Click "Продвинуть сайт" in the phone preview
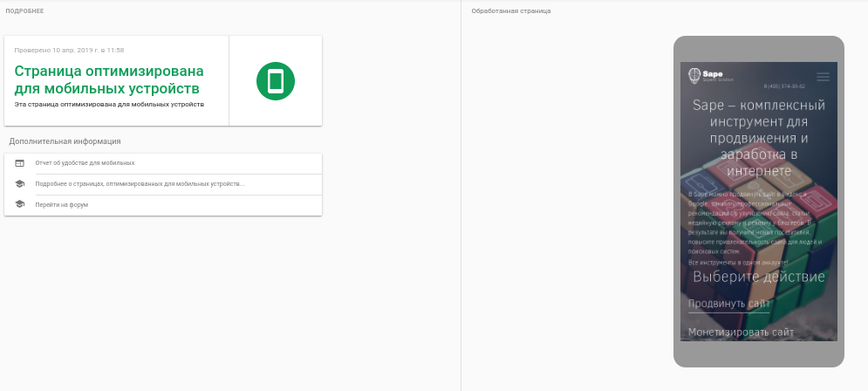Viewport: 868px width, 391px height. click(728, 304)
